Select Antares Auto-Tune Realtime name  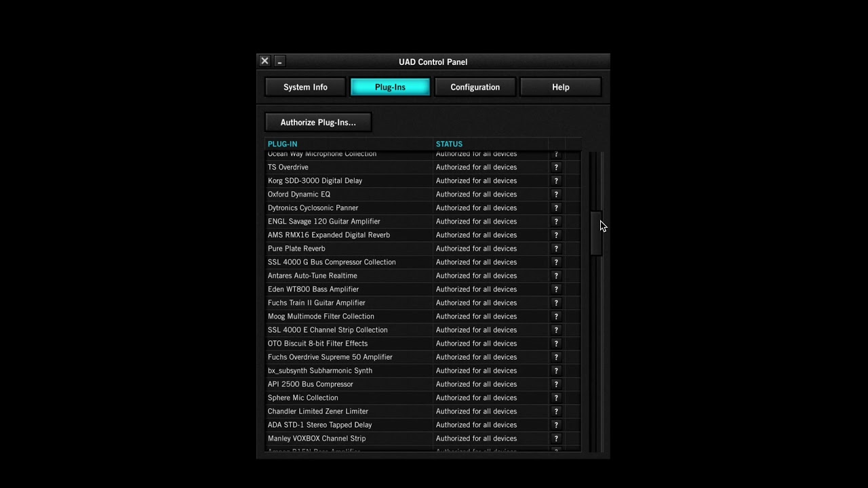point(312,276)
